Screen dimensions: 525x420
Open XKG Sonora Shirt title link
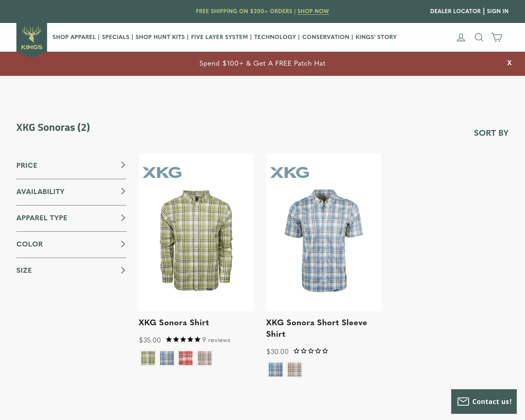coord(174,322)
